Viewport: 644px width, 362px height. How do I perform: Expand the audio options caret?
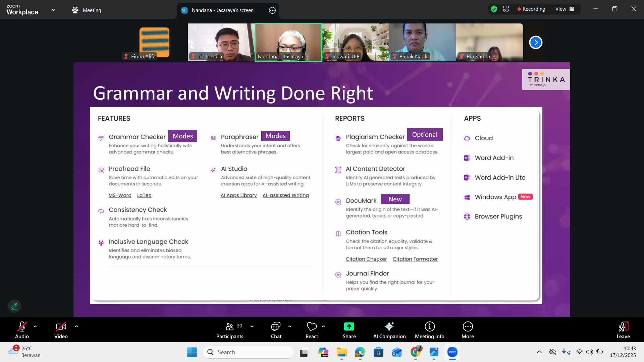(x=35, y=326)
